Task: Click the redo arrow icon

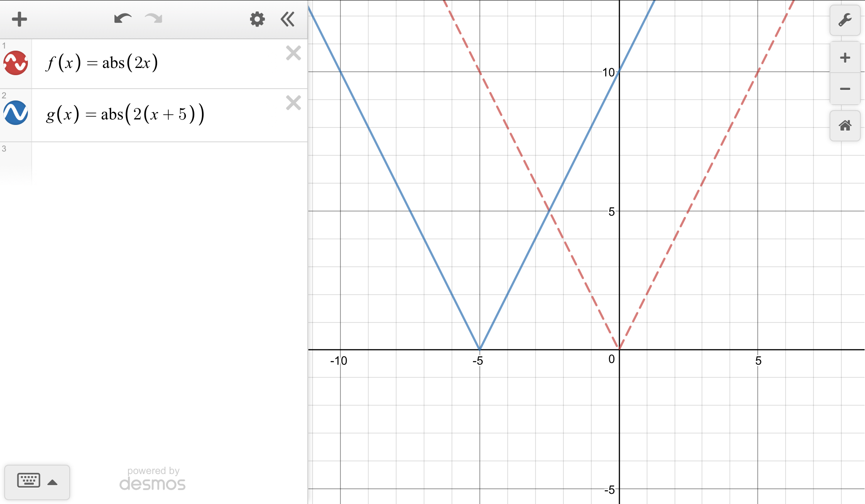Action: 153,19
